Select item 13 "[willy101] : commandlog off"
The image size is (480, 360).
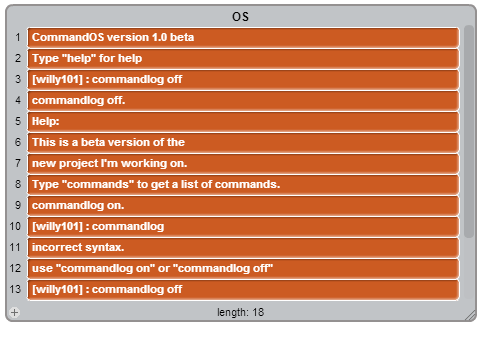243,289
